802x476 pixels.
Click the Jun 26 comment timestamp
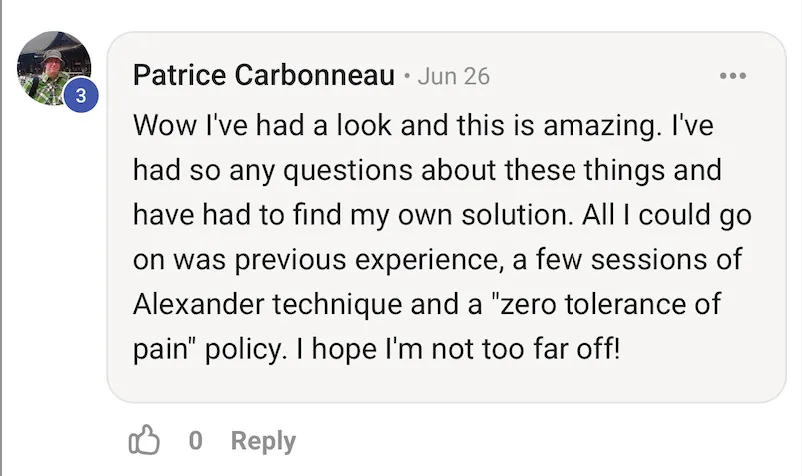[x=453, y=76]
